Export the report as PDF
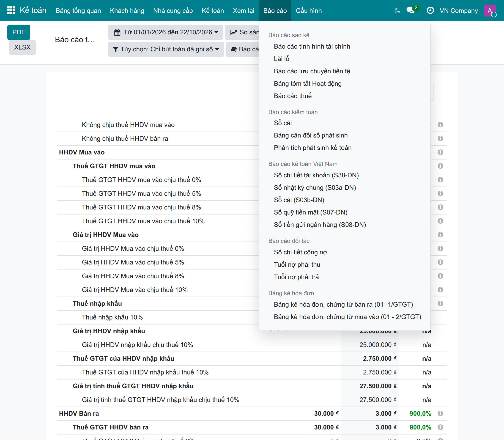This screenshot has height=440, width=504. pos(19,32)
